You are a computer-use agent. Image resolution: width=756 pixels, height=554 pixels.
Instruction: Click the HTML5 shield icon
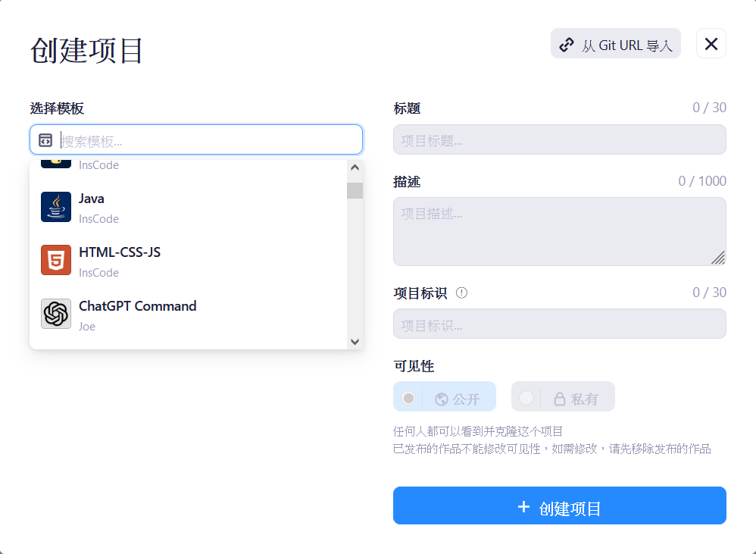[x=56, y=261]
